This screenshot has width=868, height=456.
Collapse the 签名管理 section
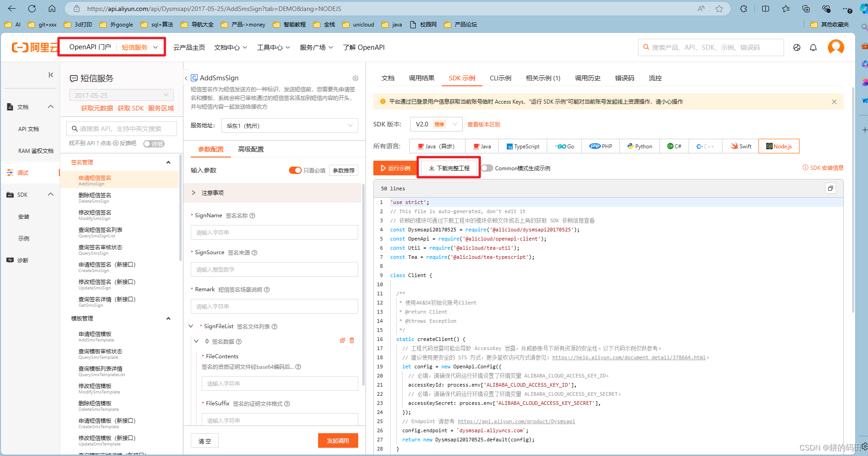[168, 162]
